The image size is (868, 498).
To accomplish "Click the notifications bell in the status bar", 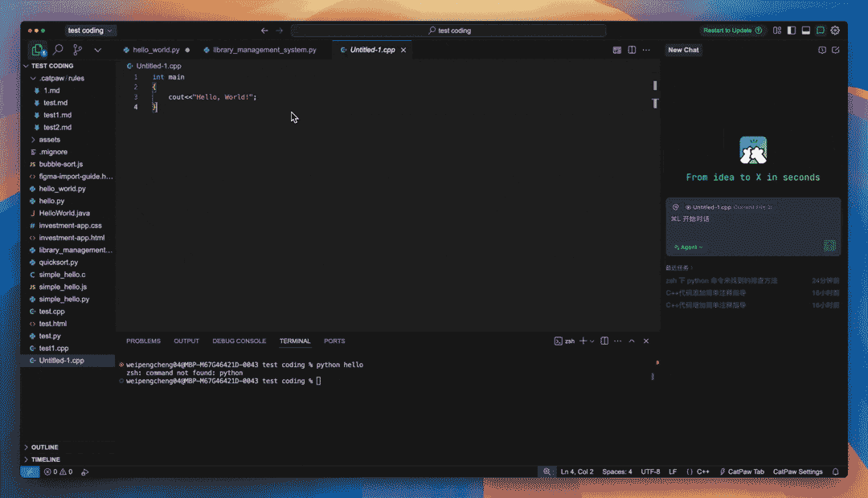I will 835,471.
